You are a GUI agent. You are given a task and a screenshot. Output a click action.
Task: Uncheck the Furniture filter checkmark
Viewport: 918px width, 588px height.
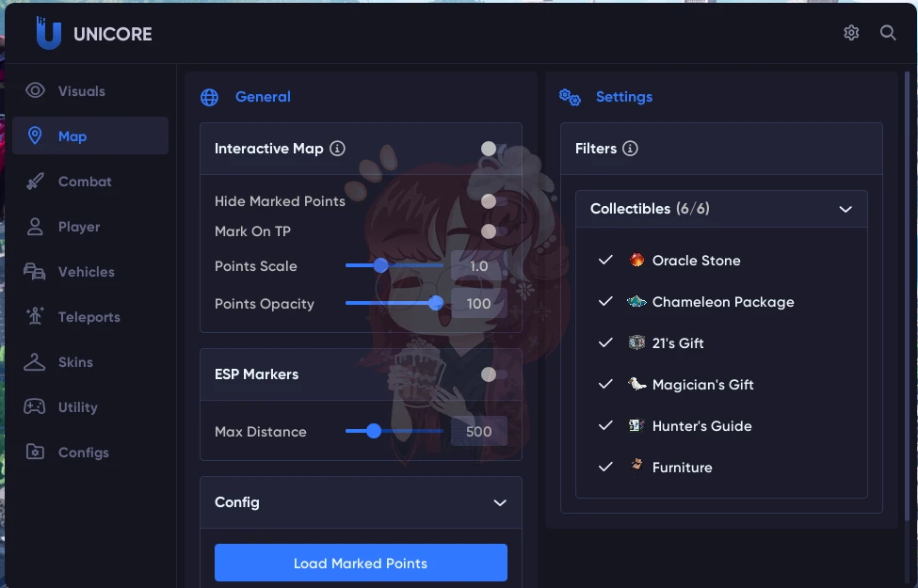[605, 467]
